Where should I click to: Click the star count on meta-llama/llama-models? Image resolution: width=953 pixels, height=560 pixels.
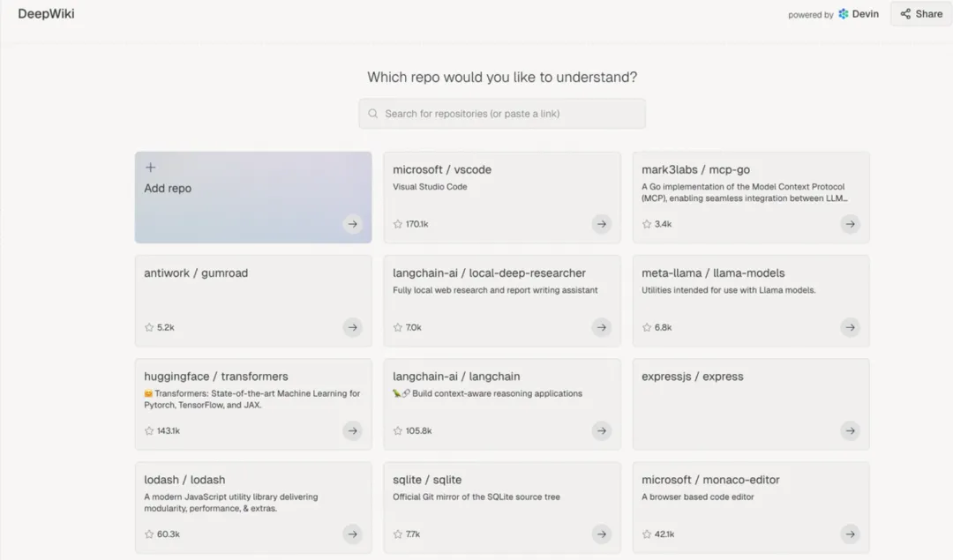tap(663, 328)
